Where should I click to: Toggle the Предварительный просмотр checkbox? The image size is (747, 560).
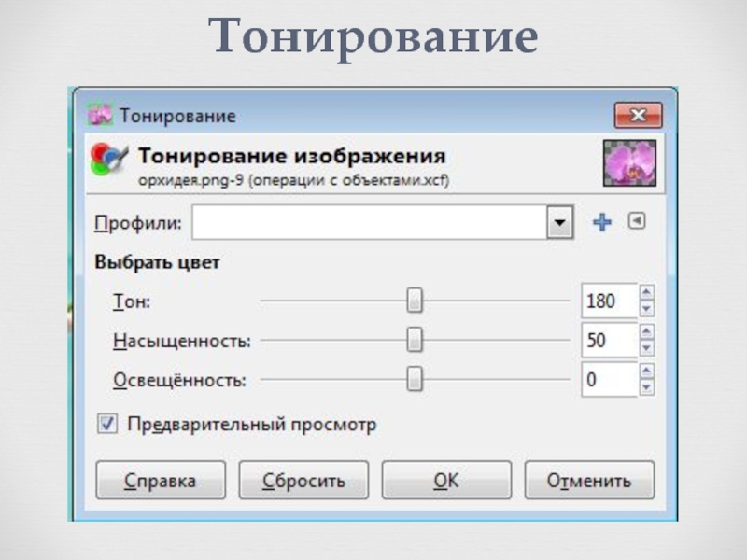[x=108, y=424]
